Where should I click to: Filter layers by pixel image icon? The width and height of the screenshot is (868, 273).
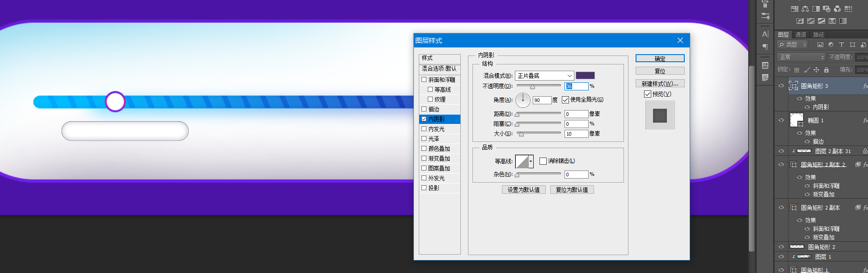coord(820,44)
